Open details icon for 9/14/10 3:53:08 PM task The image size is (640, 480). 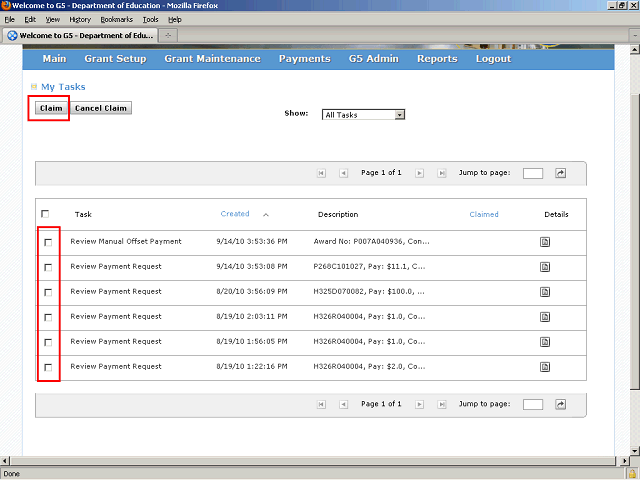click(x=545, y=267)
